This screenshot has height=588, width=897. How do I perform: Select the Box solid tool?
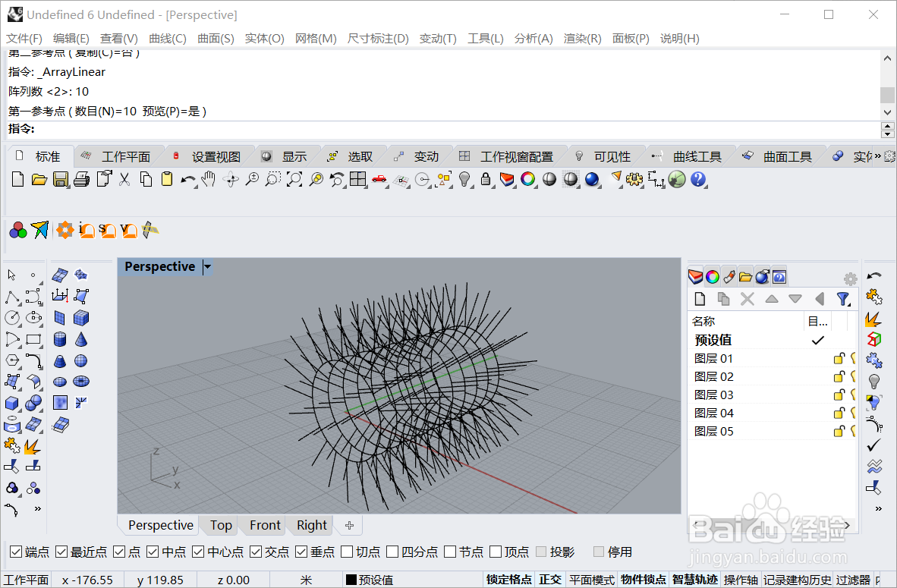tap(81, 318)
